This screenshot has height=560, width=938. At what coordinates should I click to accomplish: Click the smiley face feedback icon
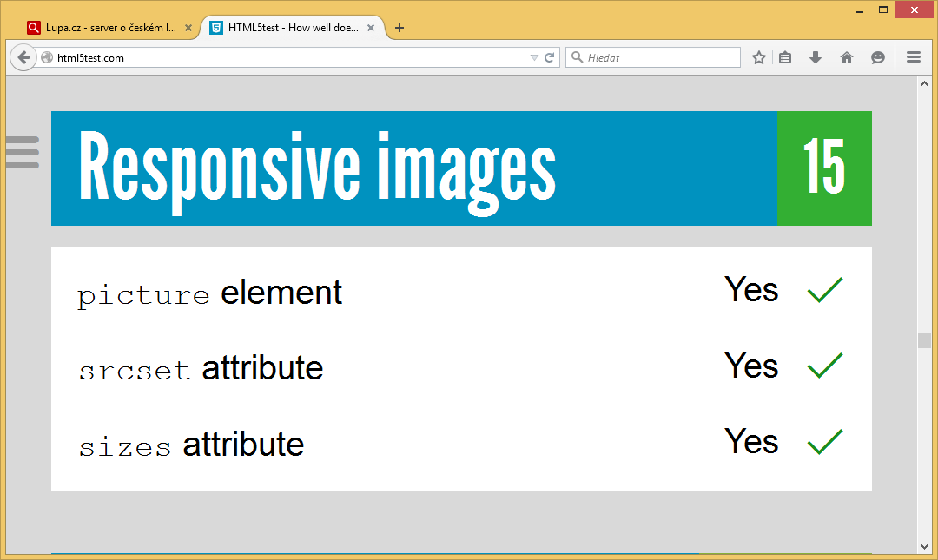tap(878, 57)
